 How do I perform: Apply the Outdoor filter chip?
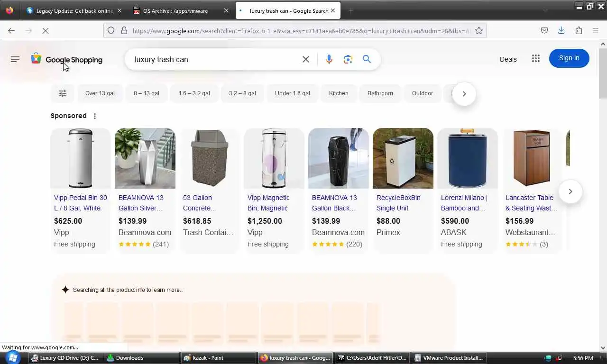(423, 93)
